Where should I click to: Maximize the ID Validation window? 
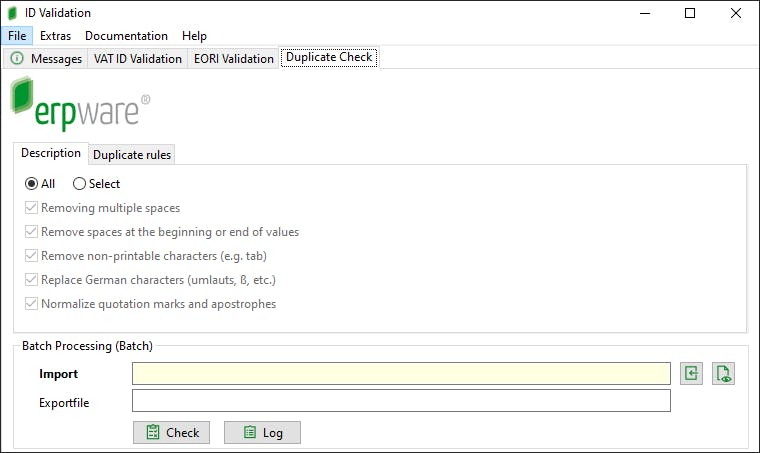(690, 13)
